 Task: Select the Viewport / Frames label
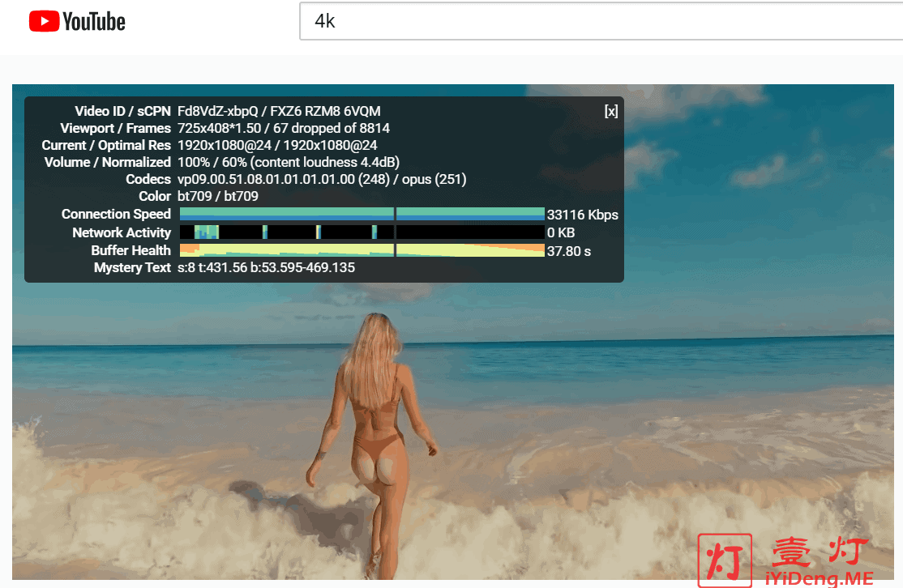[x=115, y=128]
